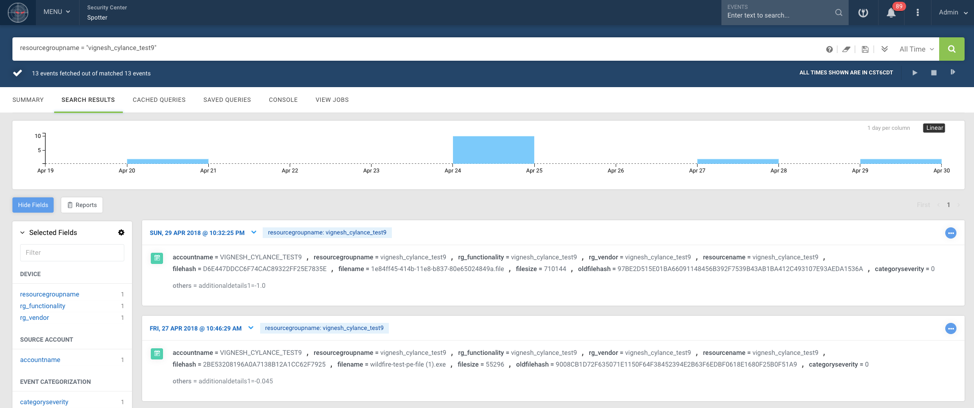Image resolution: width=974 pixels, height=408 pixels.
Task: Collapse the Apr 27 event with minus button
Action: [x=950, y=328]
